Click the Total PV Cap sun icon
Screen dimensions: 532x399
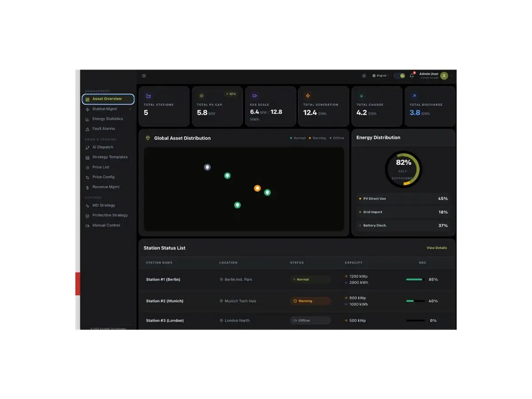pos(201,96)
